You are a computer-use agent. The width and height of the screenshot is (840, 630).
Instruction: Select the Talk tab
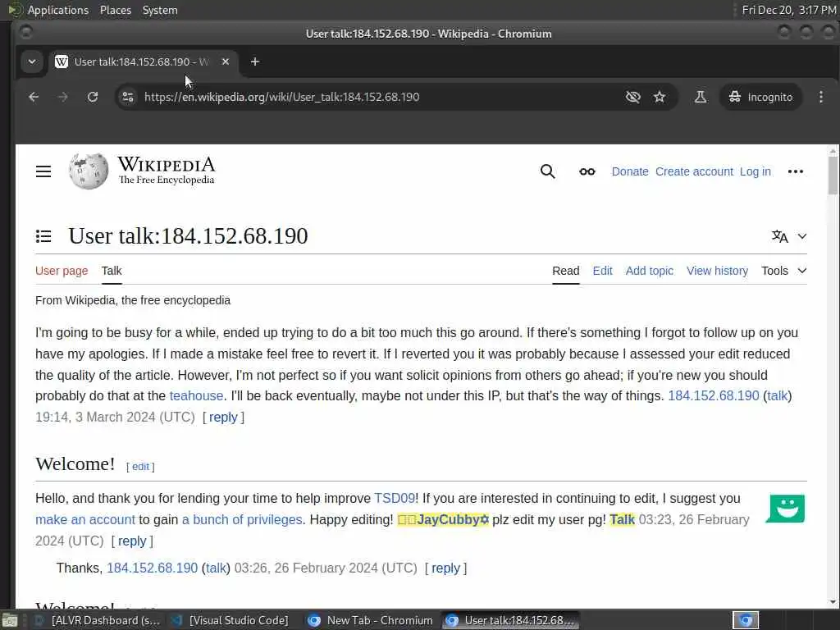coord(112,271)
